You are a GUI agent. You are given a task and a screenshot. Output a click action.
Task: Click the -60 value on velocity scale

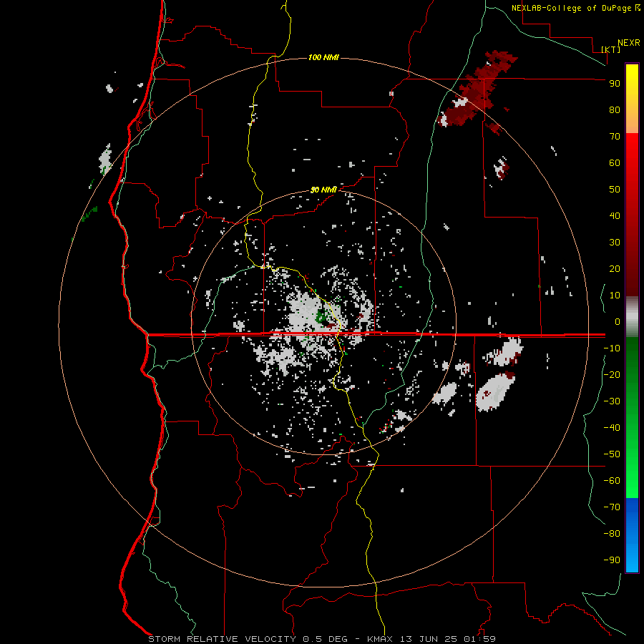point(612,481)
